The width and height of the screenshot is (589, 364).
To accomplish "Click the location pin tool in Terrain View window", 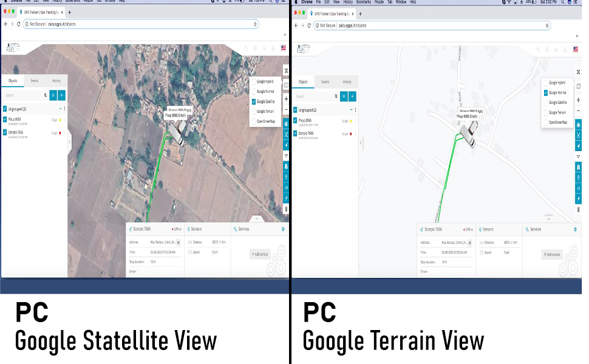I will click(x=578, y=178).
